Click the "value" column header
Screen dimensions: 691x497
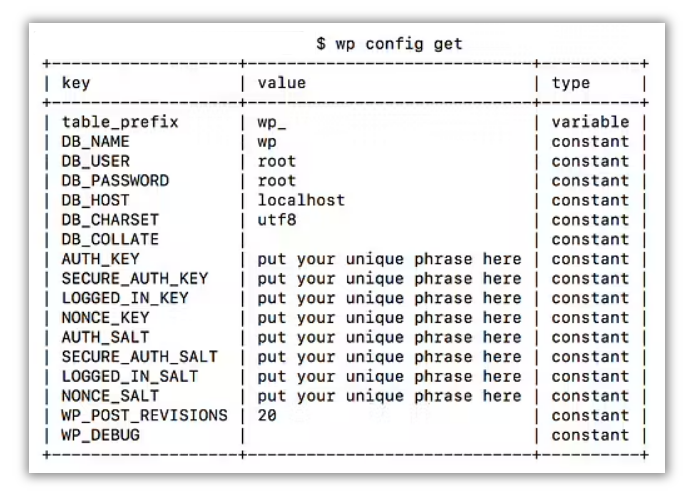point(282,83)
